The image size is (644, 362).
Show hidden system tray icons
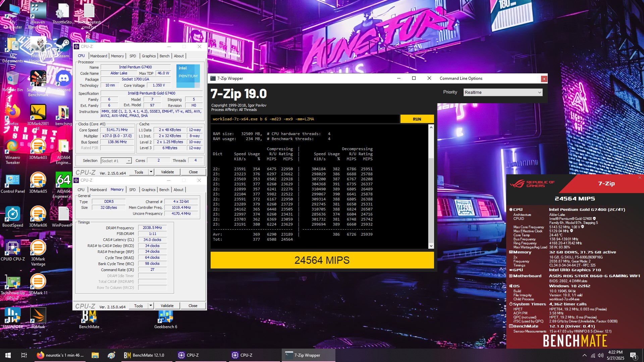pos(585,355)
